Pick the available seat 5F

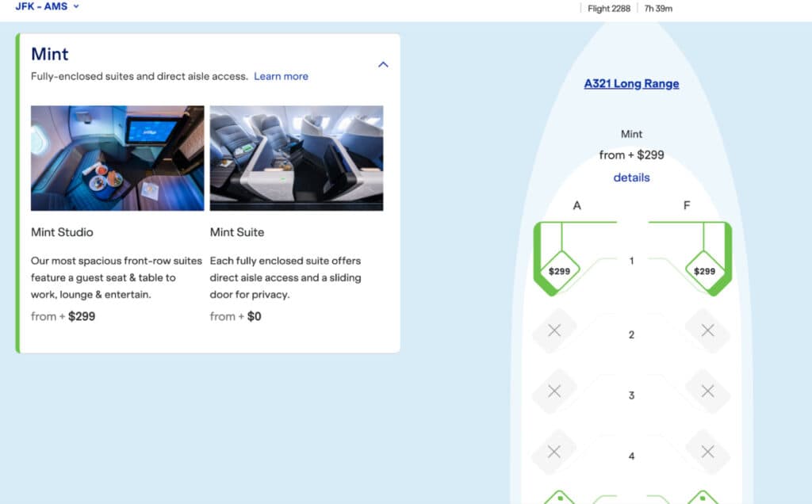click(x=703, y=498)
